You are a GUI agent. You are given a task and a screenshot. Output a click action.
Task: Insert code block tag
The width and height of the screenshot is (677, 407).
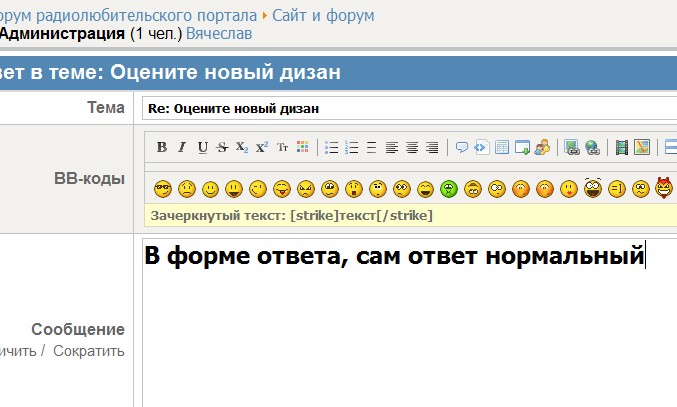(x=481, y=147)
